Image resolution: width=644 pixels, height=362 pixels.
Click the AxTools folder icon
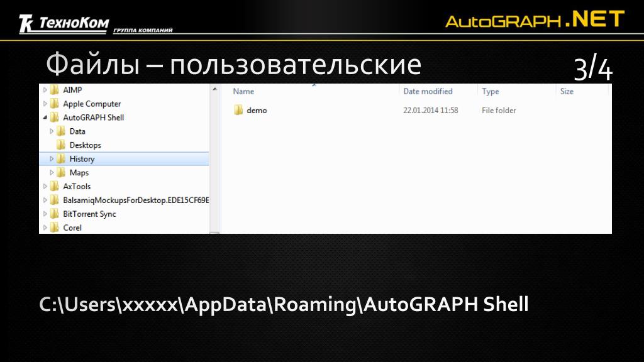pos(55,186)
